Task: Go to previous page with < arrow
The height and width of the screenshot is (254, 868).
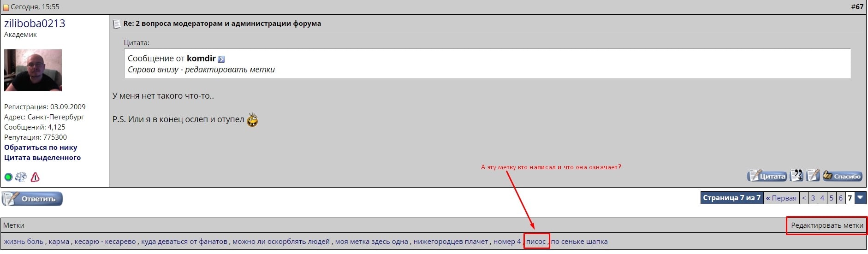Action: point(804,198)
